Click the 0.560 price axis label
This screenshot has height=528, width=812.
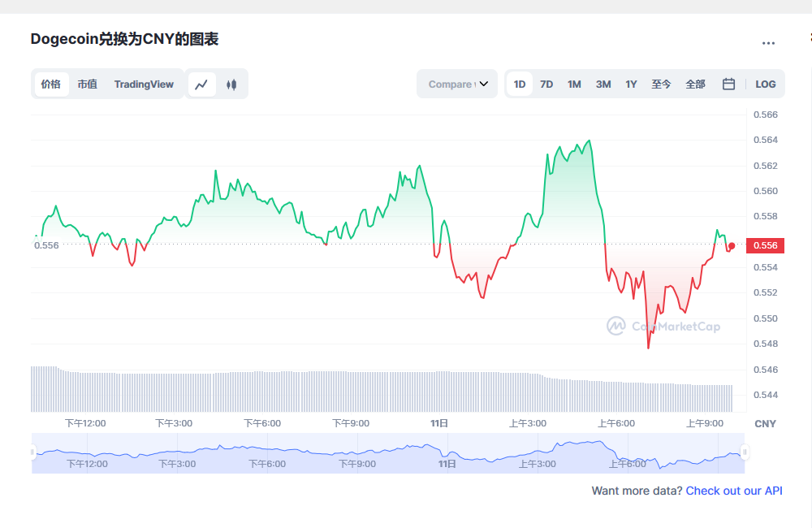pyautogui.click(x=766, y=191)
